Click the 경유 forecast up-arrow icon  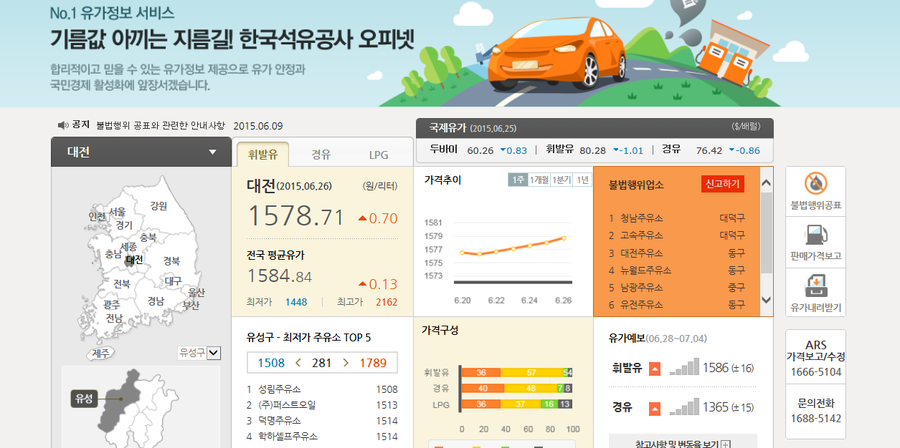click(x=655, y=408)
